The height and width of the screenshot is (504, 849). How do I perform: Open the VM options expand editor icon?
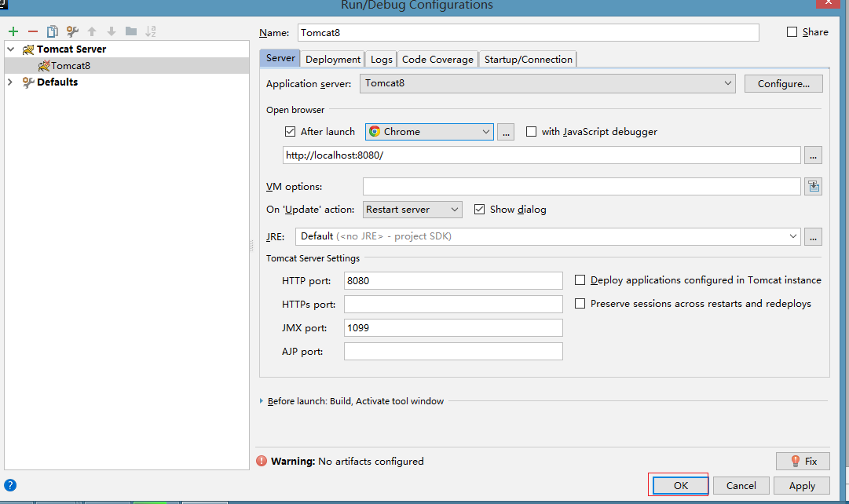click(813, 186)
